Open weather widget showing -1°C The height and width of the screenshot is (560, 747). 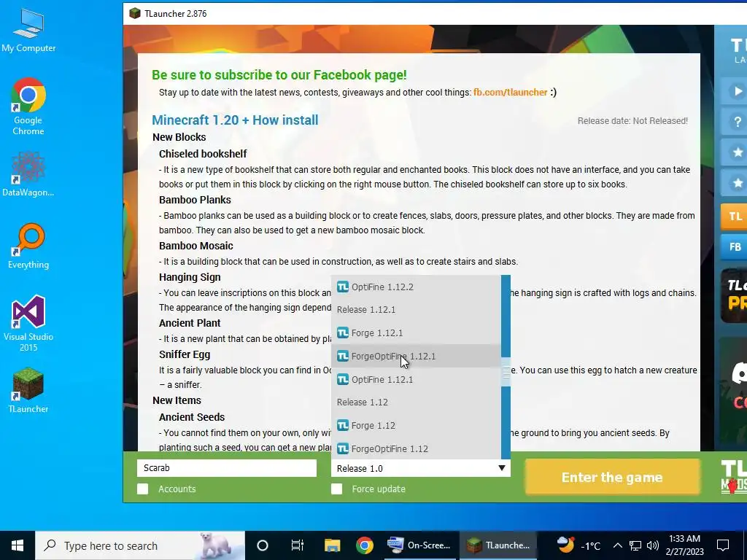pos(578,545)
